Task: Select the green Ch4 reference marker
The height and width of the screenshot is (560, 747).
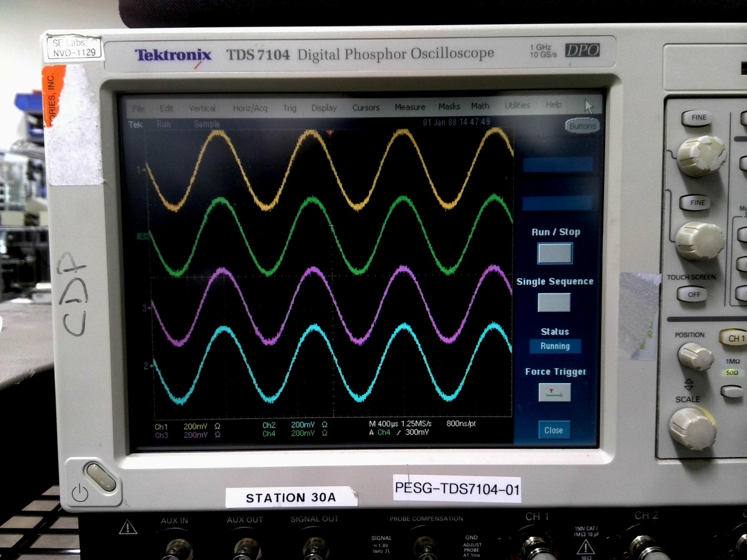Action: (143, 237)
